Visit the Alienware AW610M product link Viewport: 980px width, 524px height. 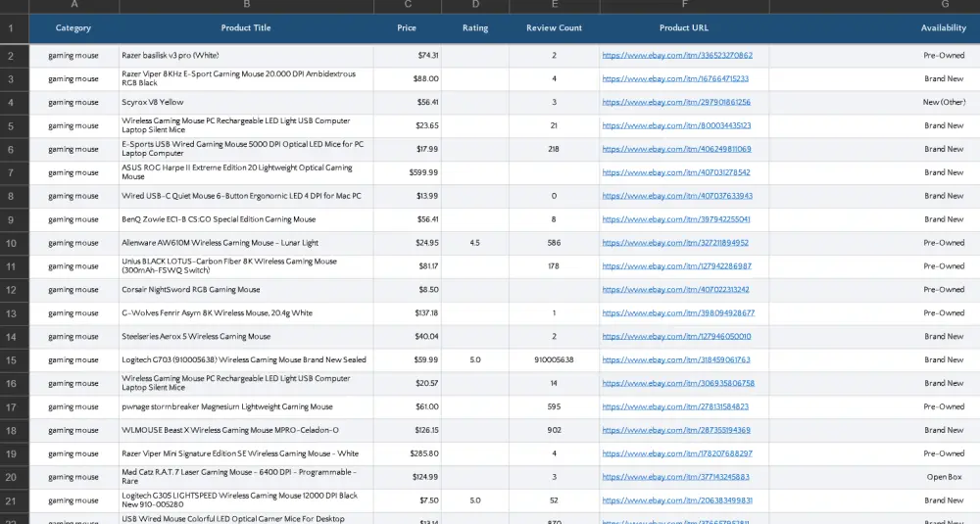675,243
